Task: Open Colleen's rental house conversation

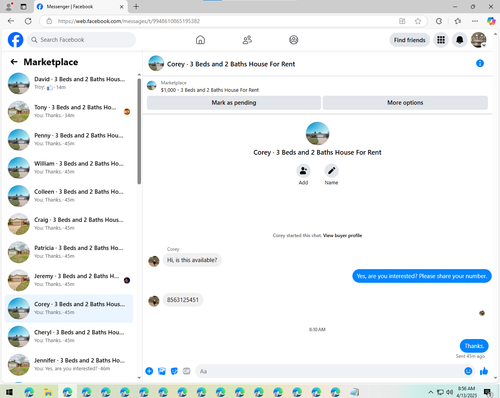Action: [x=69, y=196]
